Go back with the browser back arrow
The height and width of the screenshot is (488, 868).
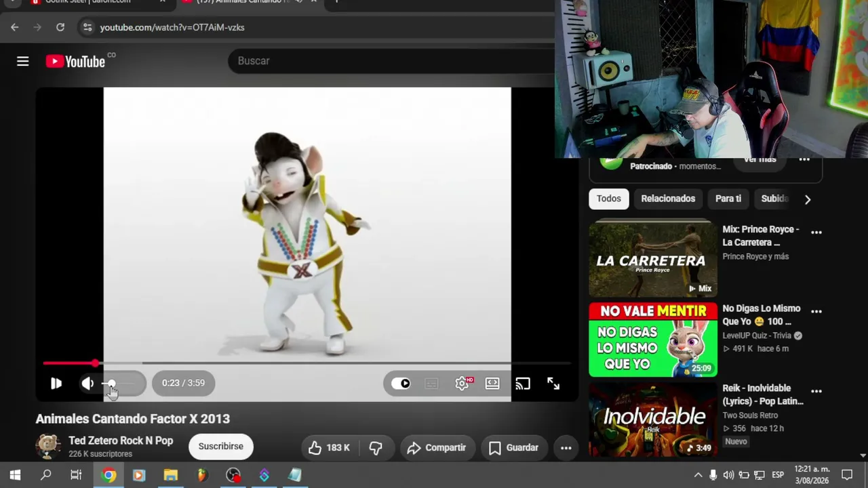coord(15,27)
